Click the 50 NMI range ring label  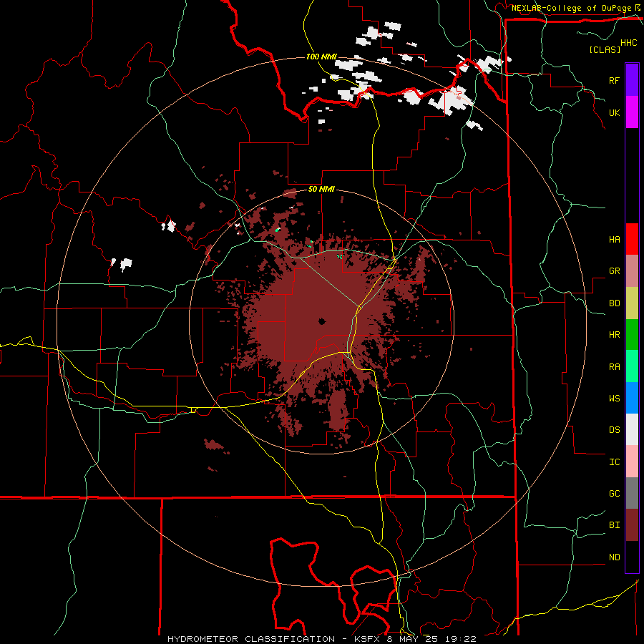pos(321,190)
